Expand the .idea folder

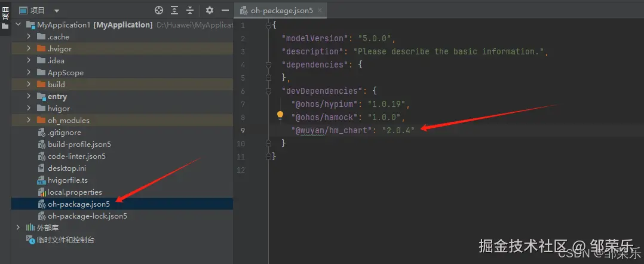pos(29,60)
